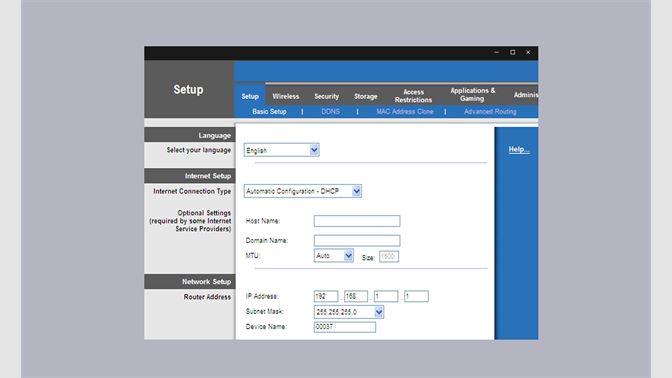This screenshot has height=378, width=672.
Task: Click the first IP Address octet field (192)
Action: pos(326,296)
